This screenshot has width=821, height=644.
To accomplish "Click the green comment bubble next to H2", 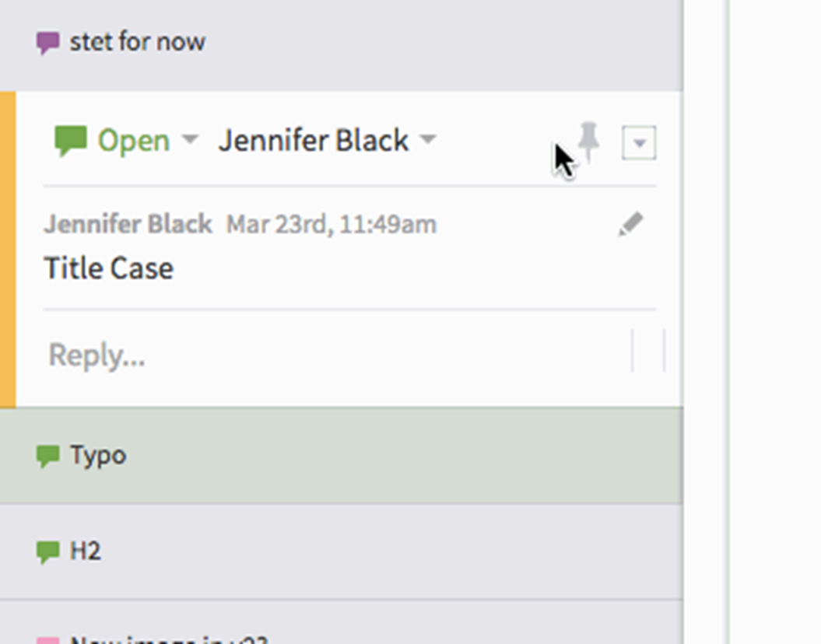I will tap(48, 551).
